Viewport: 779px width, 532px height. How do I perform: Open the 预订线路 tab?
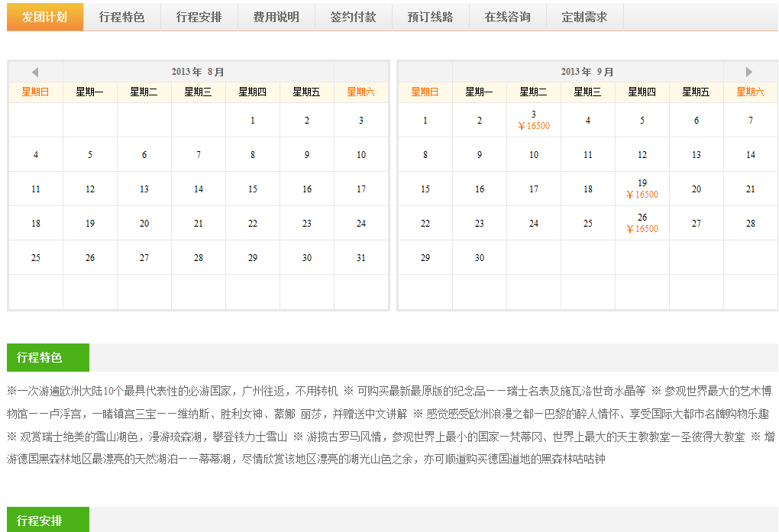[430, 17]
